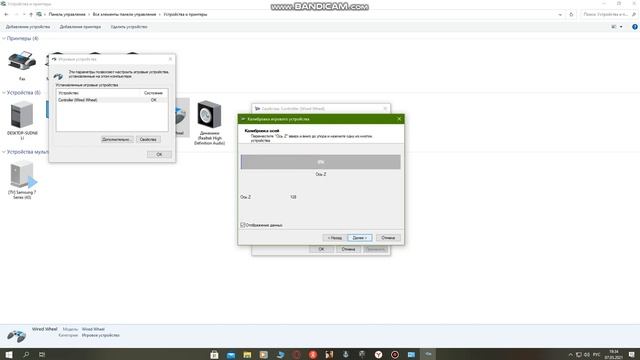Screen dimensions: 640x360
Task: Open Mail app from taskbar
Action: (231, 354)
